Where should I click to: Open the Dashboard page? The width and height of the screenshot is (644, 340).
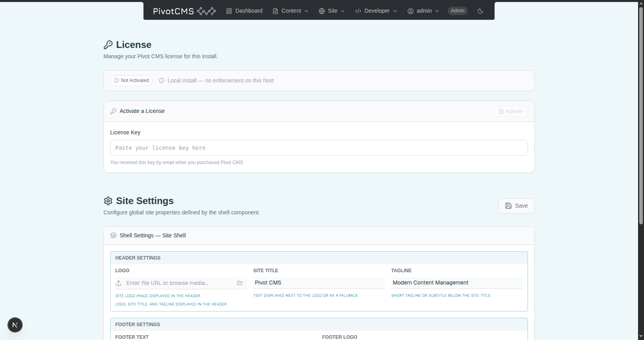click(x=244, y=11)
